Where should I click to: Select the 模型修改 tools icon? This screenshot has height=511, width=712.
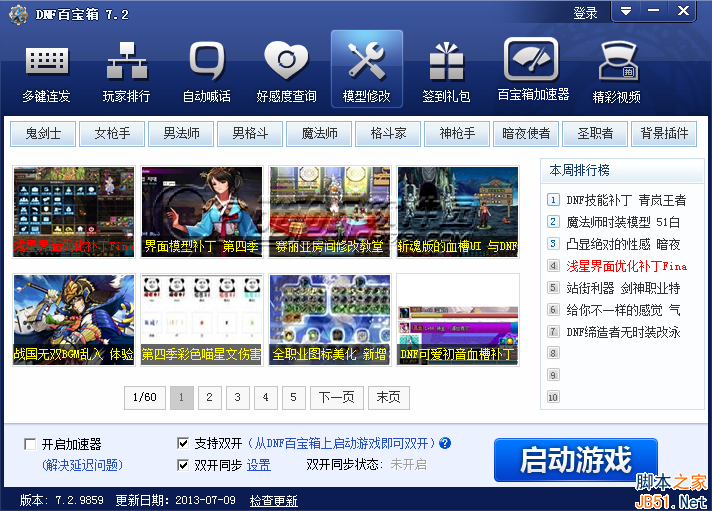click(367, 69)
